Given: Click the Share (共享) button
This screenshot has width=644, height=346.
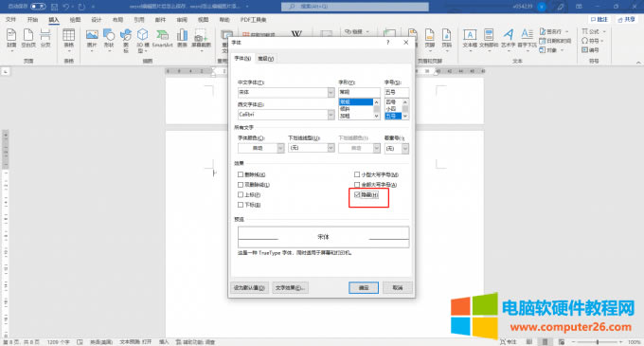Looking at the screenshot, I should [x=626, y=20].
